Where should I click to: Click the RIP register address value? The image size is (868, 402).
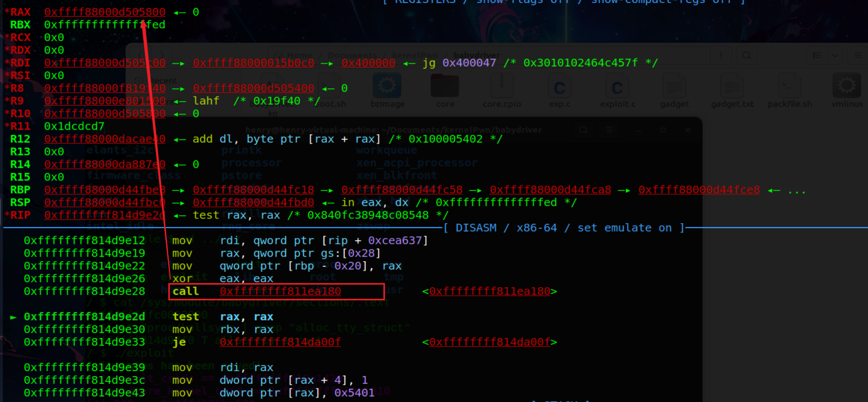[104, 215]
